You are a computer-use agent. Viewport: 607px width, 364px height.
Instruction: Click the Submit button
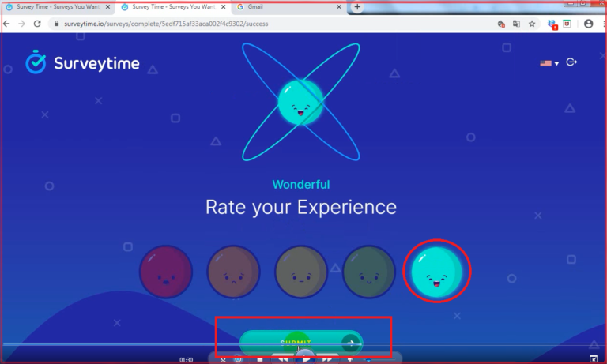pos(301,343)
